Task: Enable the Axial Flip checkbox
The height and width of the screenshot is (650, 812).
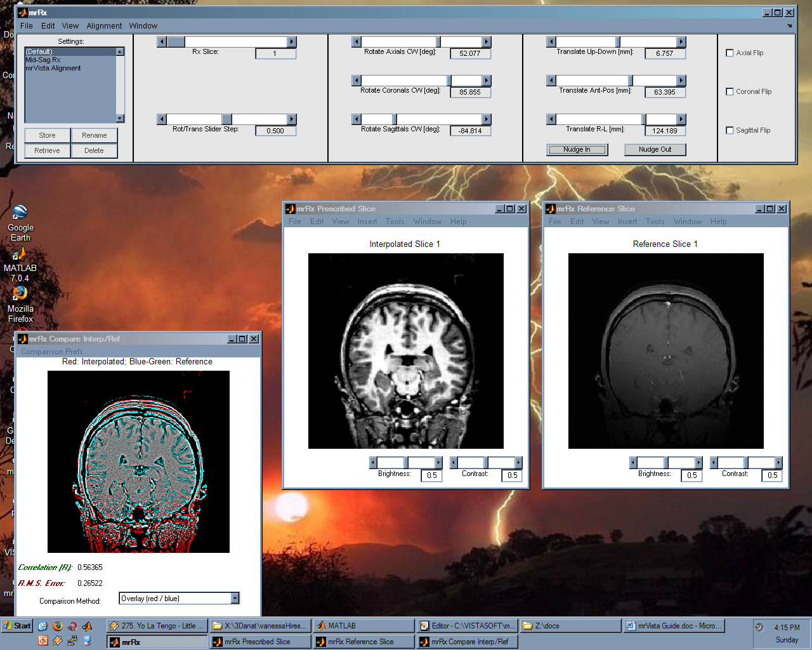Action: [730, 53]
